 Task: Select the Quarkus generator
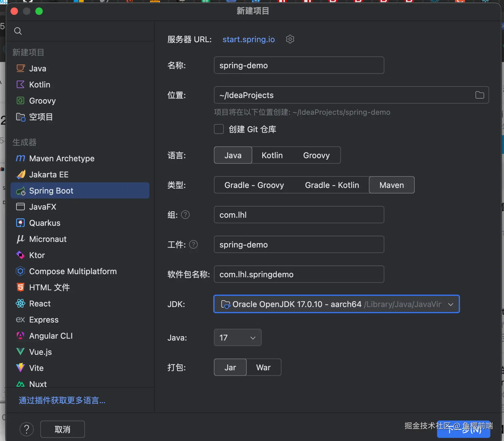tap(80, 223)
